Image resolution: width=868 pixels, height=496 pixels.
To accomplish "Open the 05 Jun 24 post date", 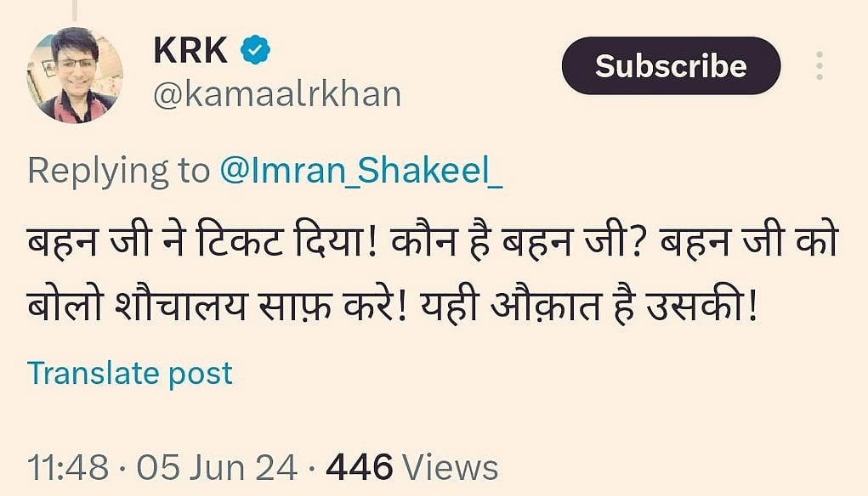I will (217, 467).
